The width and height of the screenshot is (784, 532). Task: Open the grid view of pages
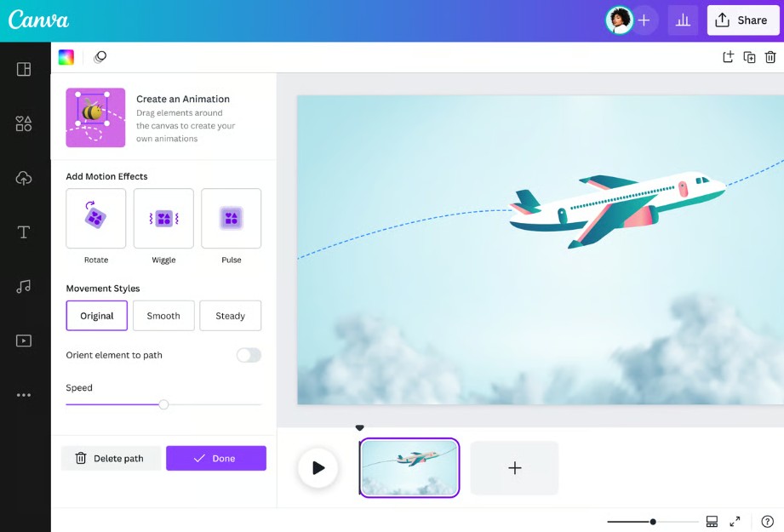point(712,521)
